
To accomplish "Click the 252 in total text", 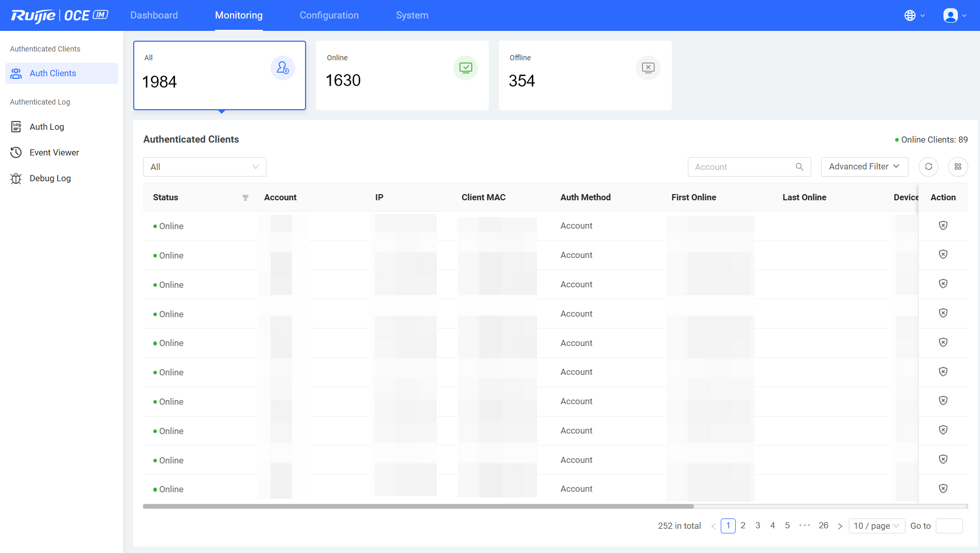I will (x=680, y=526).
